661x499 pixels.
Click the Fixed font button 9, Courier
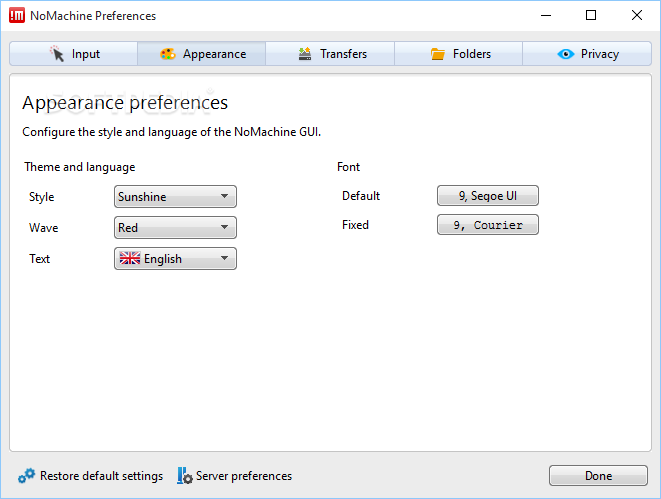[488, 225]
